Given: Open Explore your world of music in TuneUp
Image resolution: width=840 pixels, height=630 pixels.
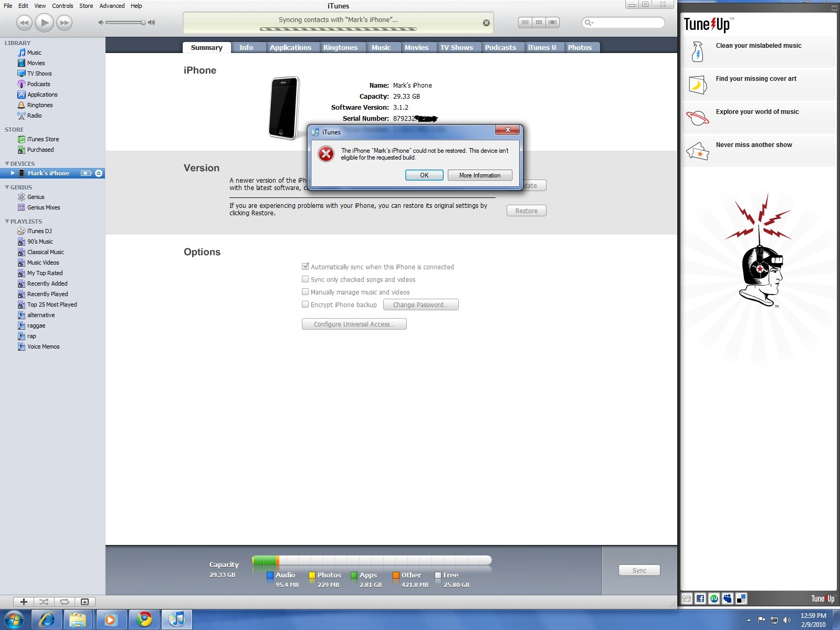Looking at the screenshot, I should tap(758, 118).
